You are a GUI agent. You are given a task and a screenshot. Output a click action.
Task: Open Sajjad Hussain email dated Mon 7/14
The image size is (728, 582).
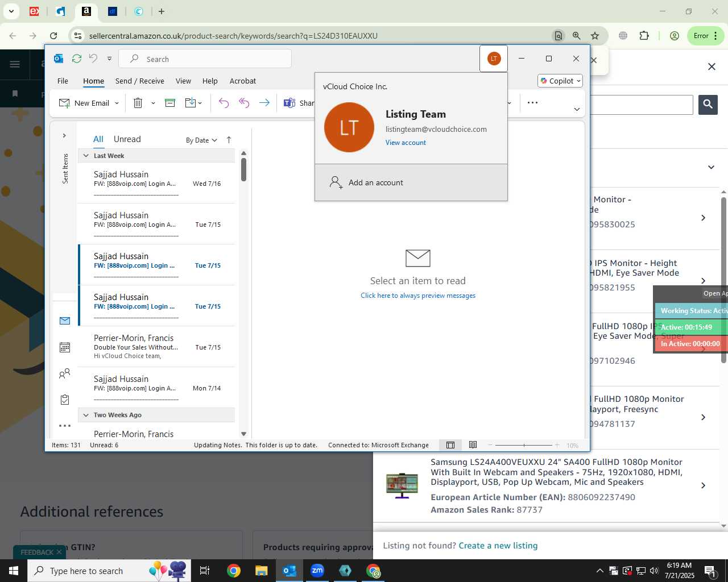(x=156, y=388)
